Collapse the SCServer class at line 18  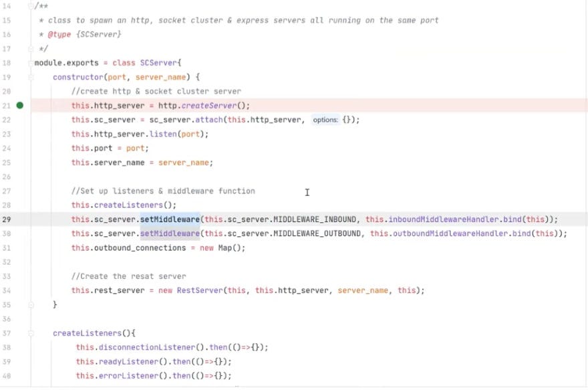(x=29, y=62)
